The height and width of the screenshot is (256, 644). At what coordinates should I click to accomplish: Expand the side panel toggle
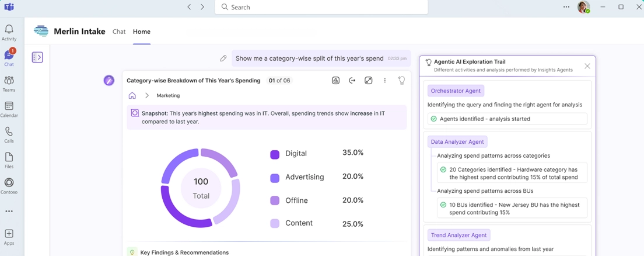pos(37,57)
